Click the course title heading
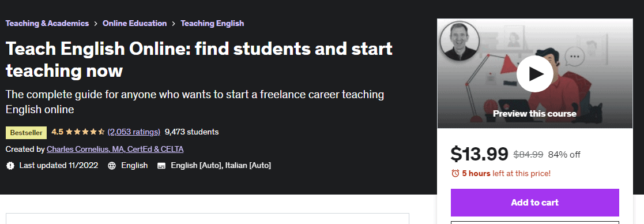The height and width of the screenshot is (224, 644). tap(199, 59)
